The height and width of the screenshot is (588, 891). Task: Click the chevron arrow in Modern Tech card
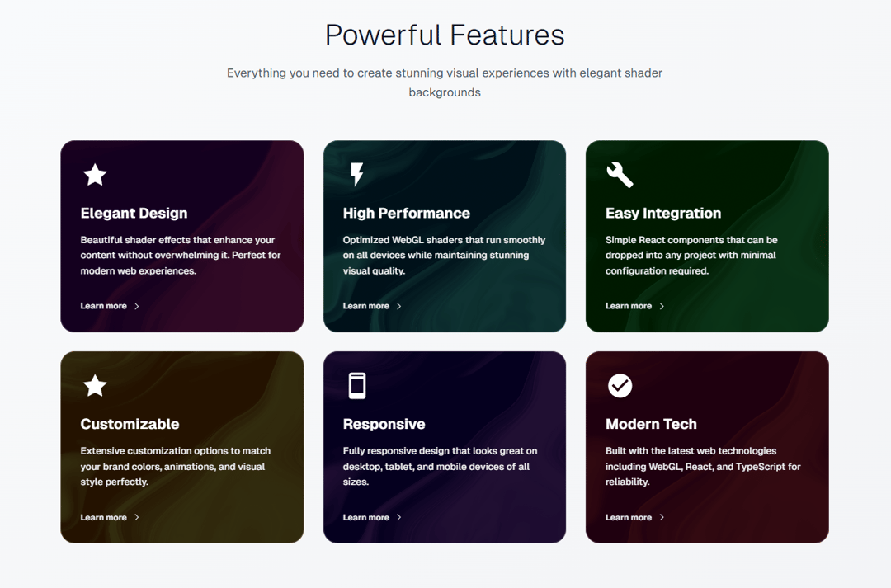click(x=662, y=517)
